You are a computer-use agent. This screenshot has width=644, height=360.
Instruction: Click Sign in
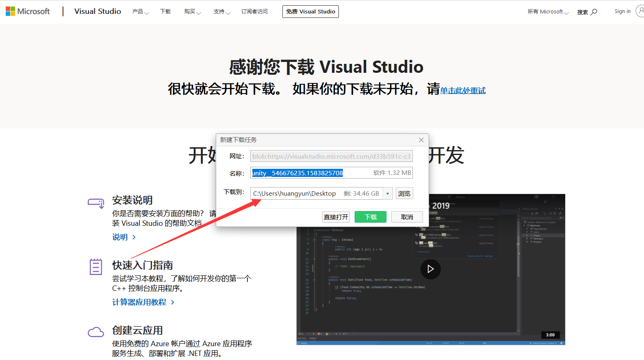pos(622,11)
